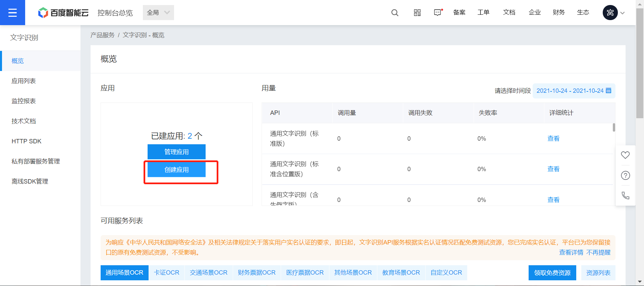Open the 全局 region dropdown
Image resolution: width=644 pixels, height=286 pixels.
158,13
